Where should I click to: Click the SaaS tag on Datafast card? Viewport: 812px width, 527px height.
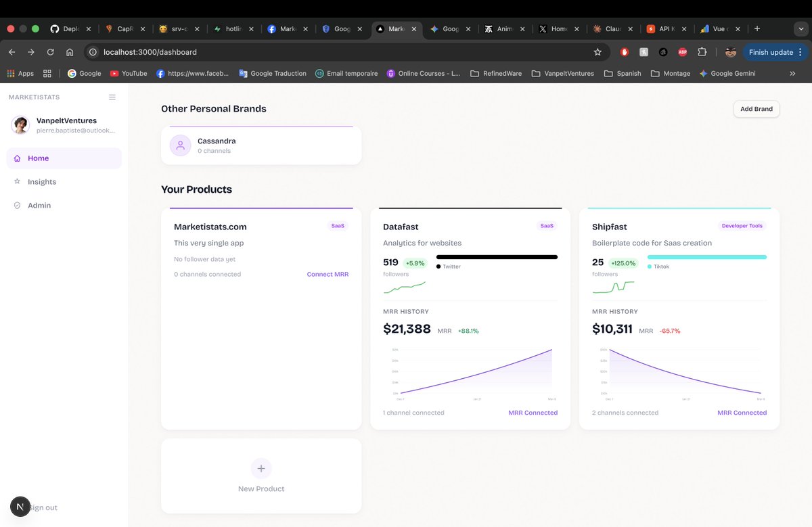click(x=547, y=226)
